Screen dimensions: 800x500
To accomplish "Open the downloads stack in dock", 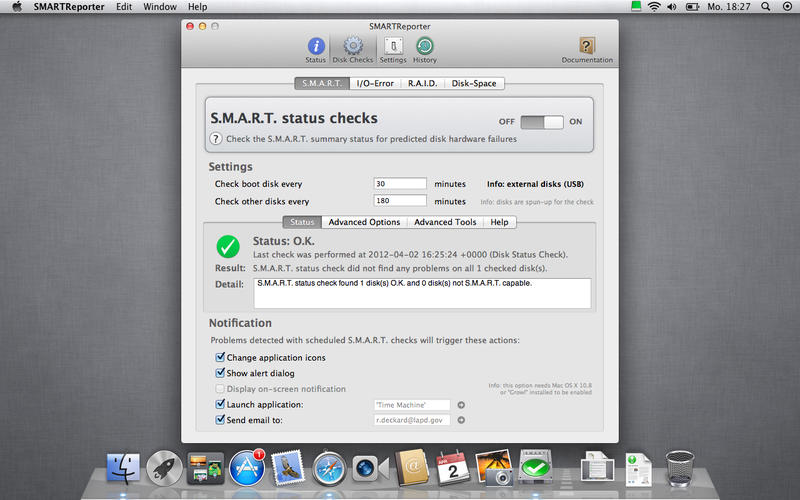I will pos(638,469).
